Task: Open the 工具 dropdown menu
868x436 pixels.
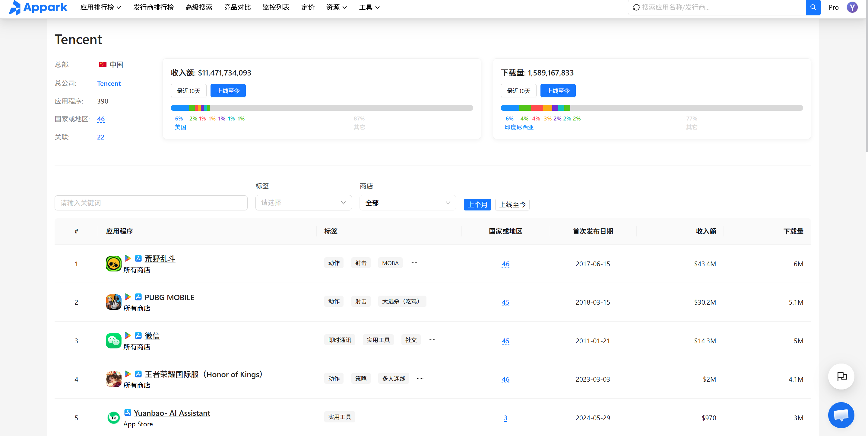Action: click(x=369, y=7)
